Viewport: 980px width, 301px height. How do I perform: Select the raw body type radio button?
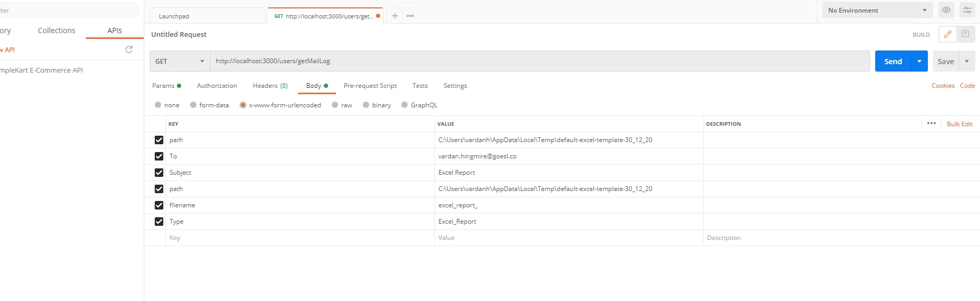pos(335,105)
